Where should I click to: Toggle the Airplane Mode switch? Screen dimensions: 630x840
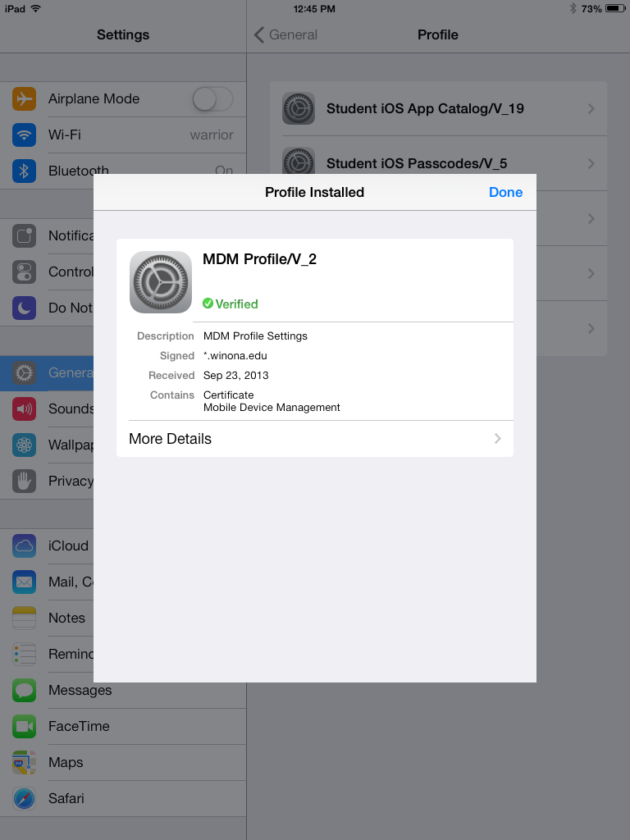click(x=212, y=99)
